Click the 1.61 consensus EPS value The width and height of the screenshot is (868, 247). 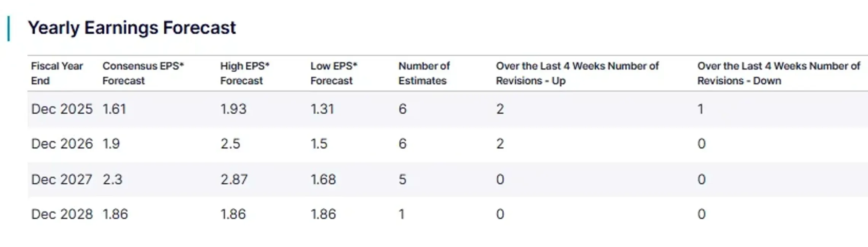tap(114, 109)
